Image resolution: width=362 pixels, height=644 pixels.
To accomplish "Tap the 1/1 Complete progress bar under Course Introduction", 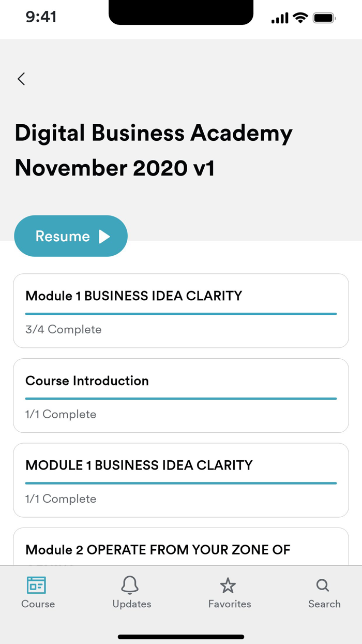I will (181, 398).
